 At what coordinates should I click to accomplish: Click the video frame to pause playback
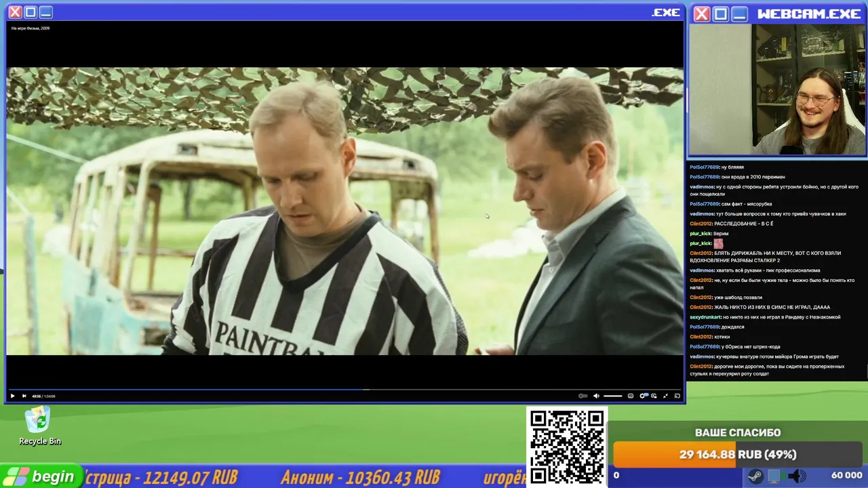pyautogui.click(x=344, y=211)
